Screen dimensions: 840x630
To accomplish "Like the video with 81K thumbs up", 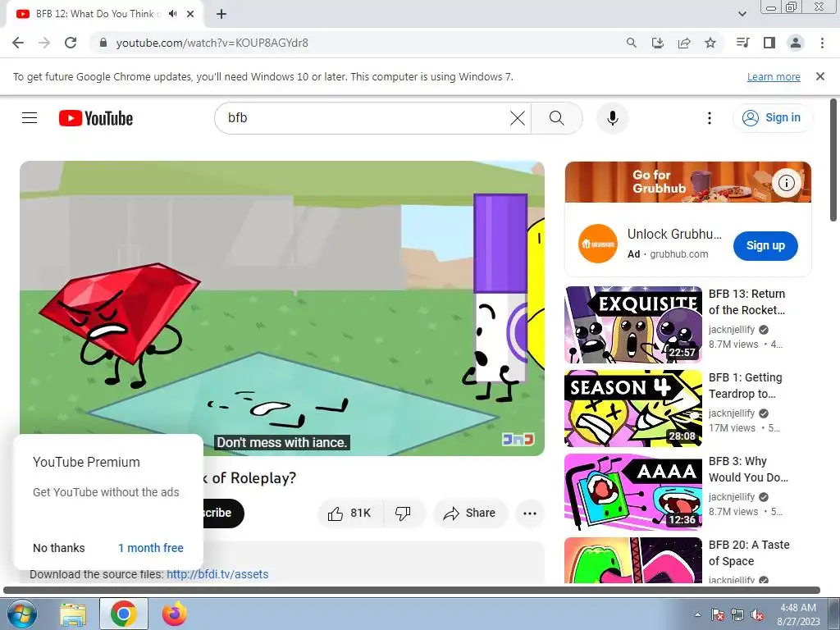I will [x=349, y=514].
